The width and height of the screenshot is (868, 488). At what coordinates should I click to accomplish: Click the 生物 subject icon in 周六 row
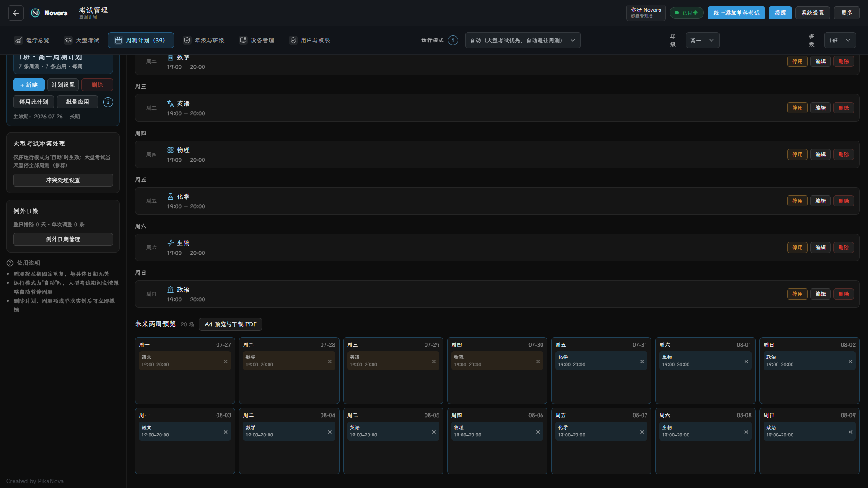[x=170, y=243]
